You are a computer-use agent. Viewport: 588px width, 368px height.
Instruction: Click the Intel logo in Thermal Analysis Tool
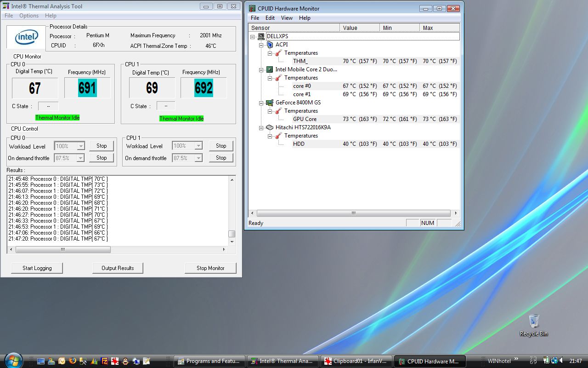point(26,37)
